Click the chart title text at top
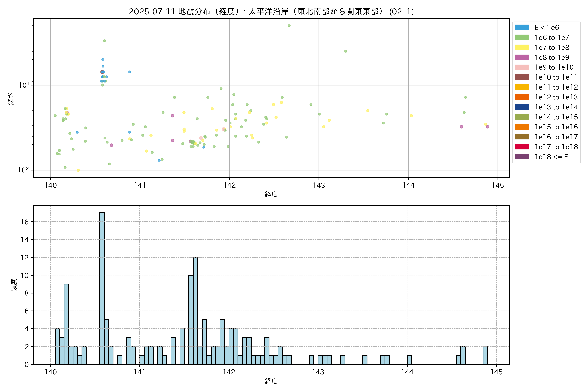 (271, 11)
